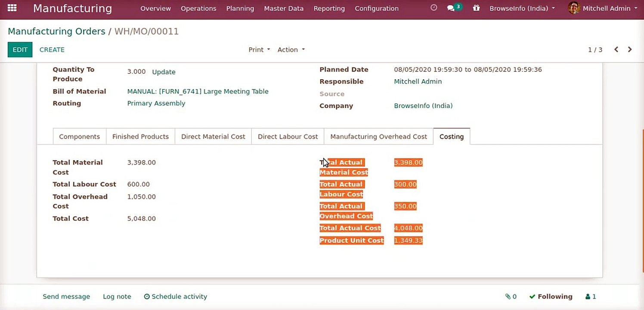Open Mitchell Admin user menu

[603, 8]
